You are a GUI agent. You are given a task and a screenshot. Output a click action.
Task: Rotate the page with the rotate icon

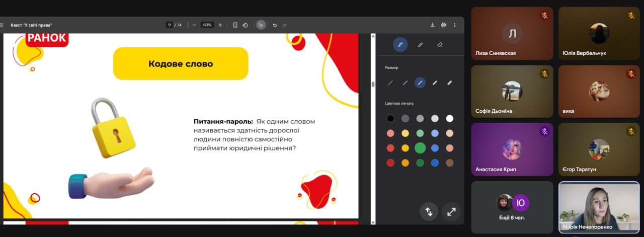tap(245, 25)
